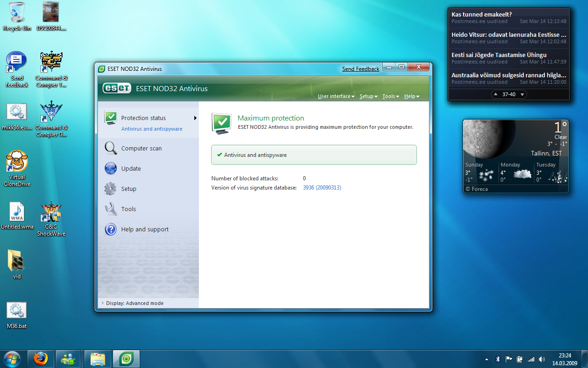Click the Send Feedback link
Screen dimensions: 588x368
(361, 69)
